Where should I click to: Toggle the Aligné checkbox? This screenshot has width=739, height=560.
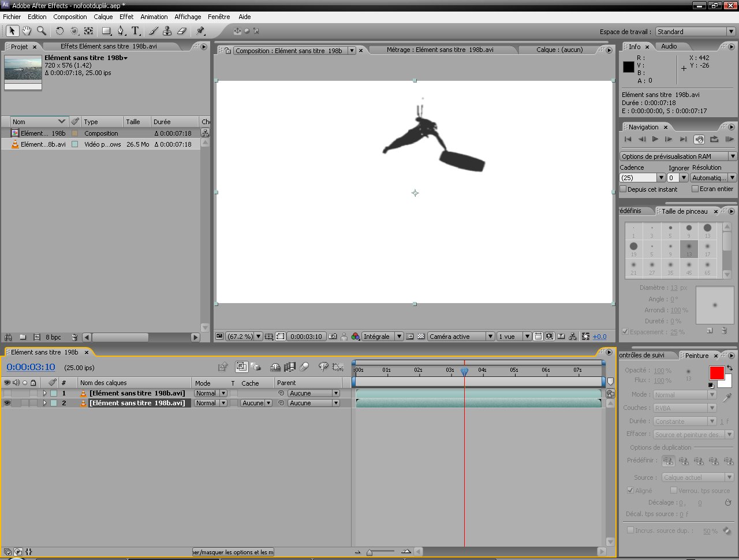630,490
